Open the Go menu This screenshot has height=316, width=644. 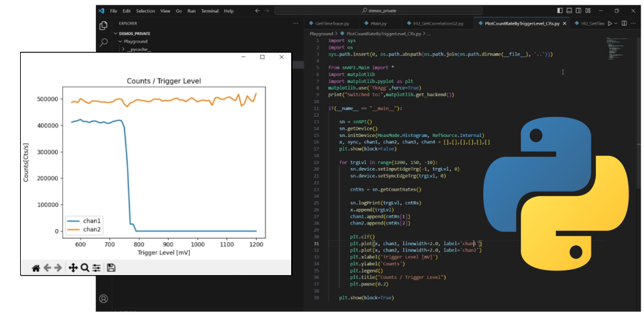pos(178,11)
